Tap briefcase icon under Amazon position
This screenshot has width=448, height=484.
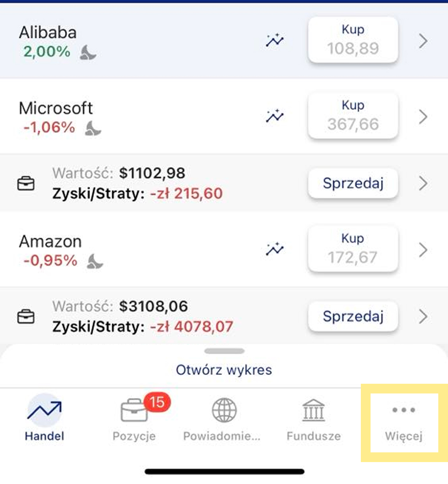(x=26, y=317)
